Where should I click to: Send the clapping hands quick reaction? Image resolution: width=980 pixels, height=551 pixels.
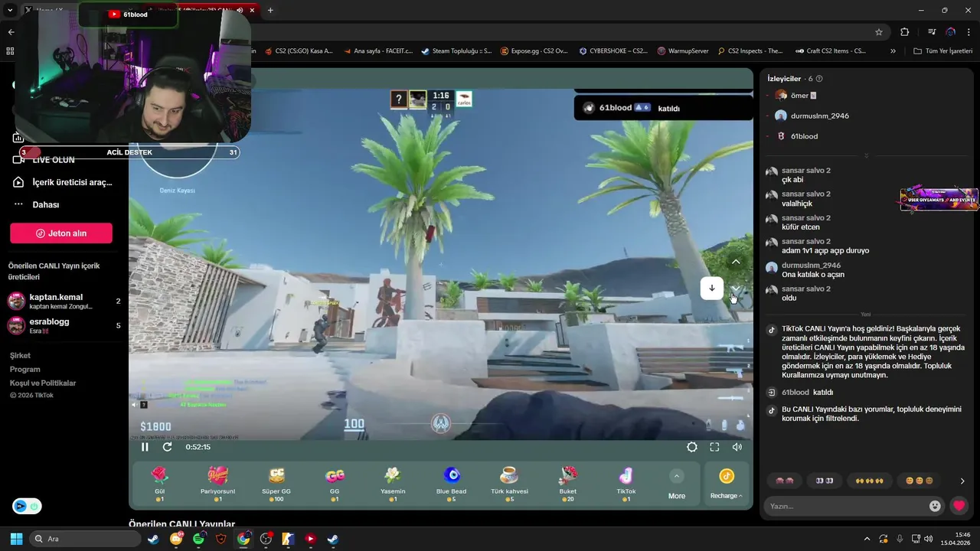coord(870,481)
